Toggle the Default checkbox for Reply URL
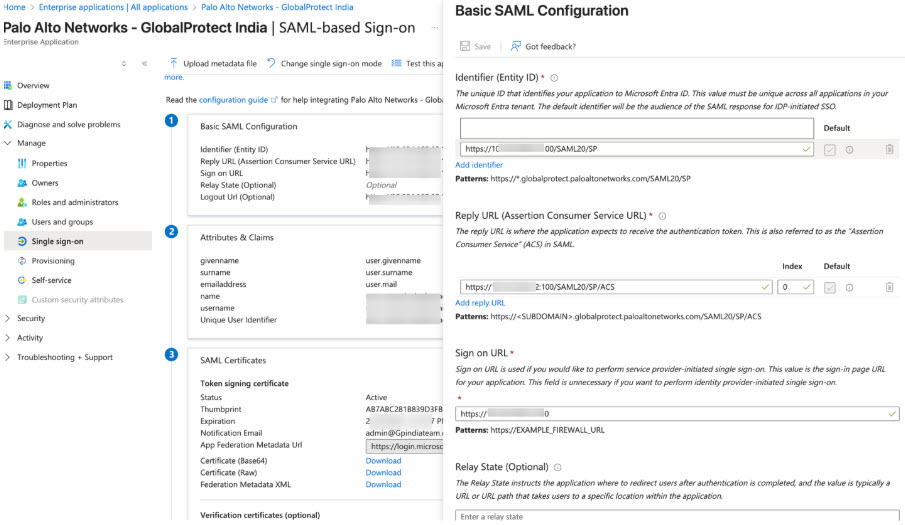905x525 pixels. click(x=829, y=287)
